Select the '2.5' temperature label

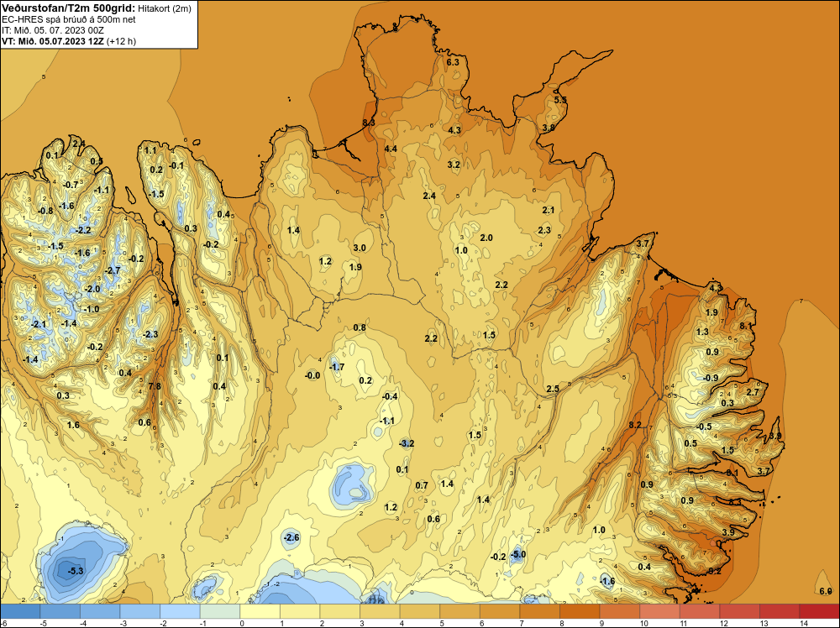pos(553,389)
